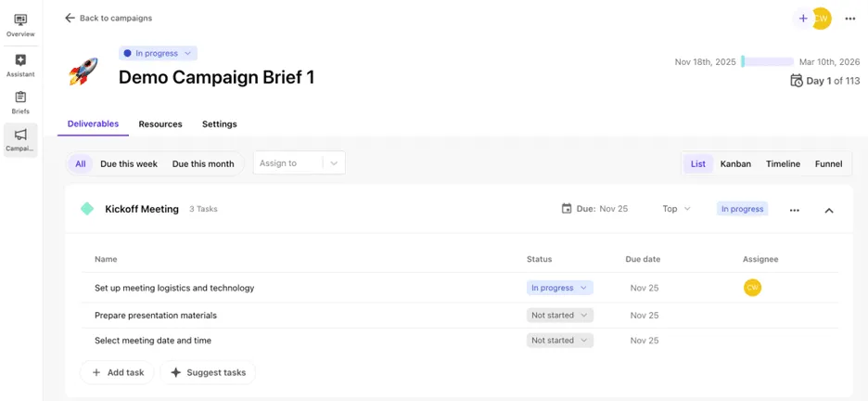Click the rocket campaign emoji icon
This screenshot has height=401, width=868.
[83, 72]
